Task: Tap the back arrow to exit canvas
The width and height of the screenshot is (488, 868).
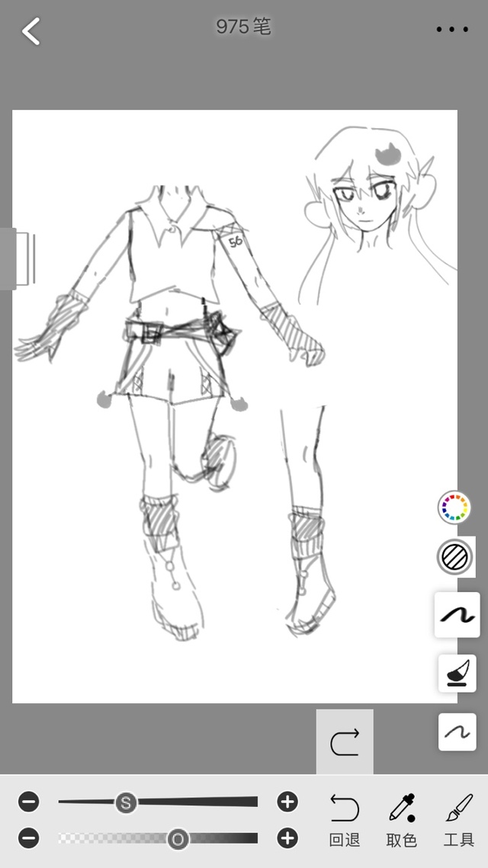Action: pos(30,31)
